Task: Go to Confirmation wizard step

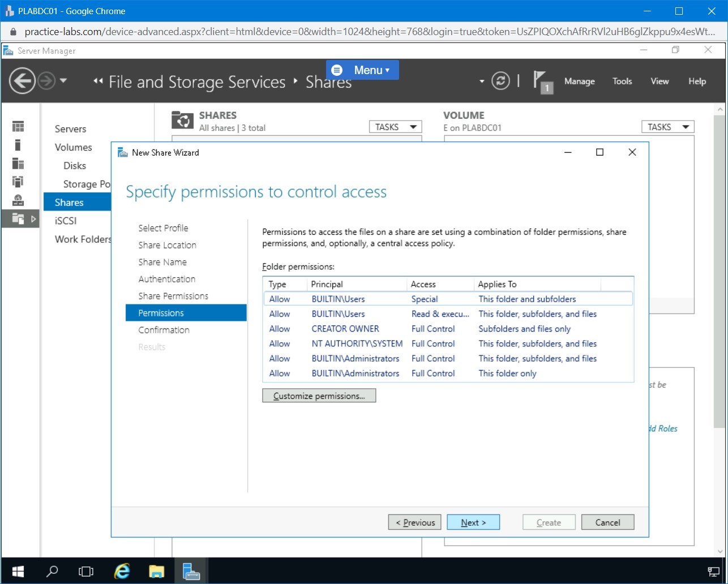Action: coord(164,330)
